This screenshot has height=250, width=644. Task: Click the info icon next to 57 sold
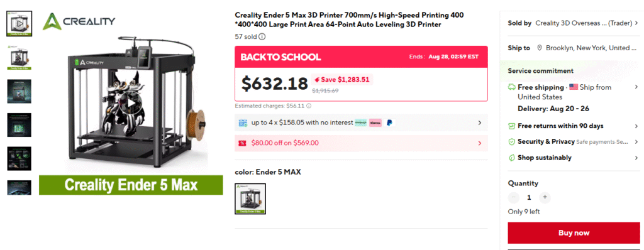pos(262,36)
